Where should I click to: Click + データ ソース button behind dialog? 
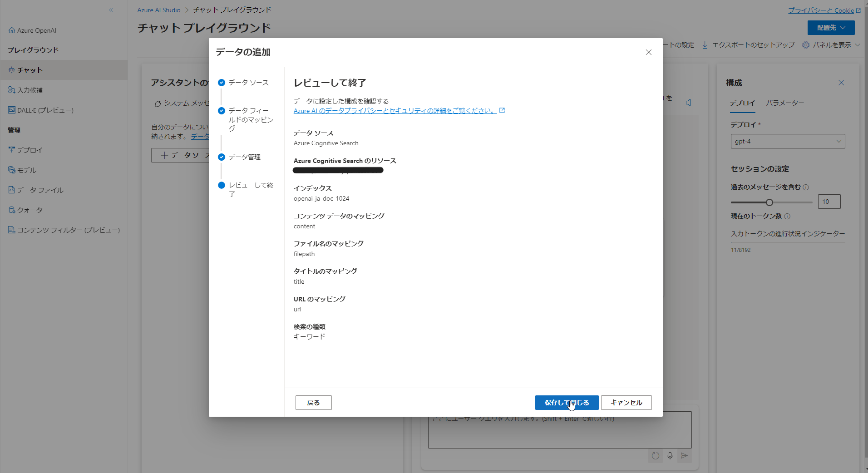pos(181,155)
